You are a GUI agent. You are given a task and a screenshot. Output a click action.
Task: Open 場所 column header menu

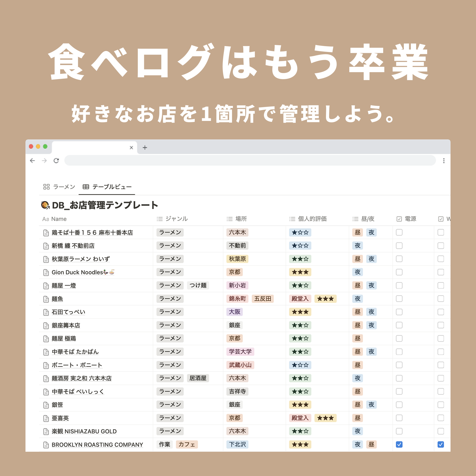pos(241,219)
